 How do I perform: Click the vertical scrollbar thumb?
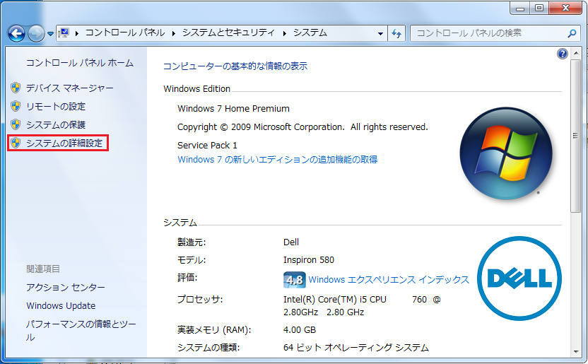pos(575,136)
